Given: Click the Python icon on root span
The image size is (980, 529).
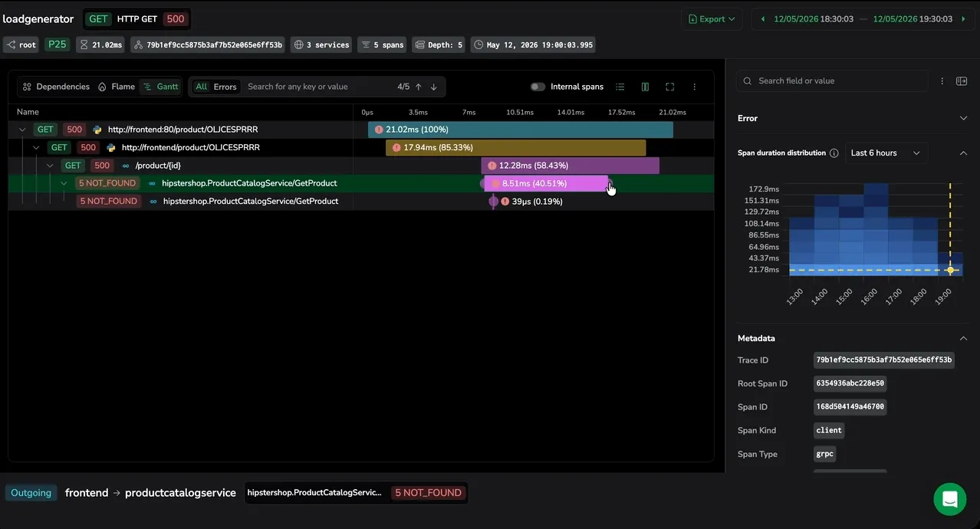Looking at the screenshot, I should [97, 130].
